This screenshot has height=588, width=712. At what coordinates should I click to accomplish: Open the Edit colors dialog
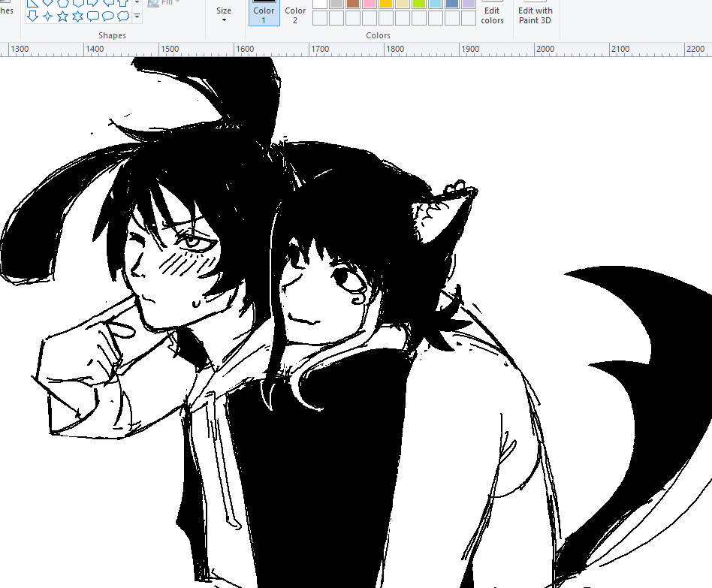(x=492, y=14)
